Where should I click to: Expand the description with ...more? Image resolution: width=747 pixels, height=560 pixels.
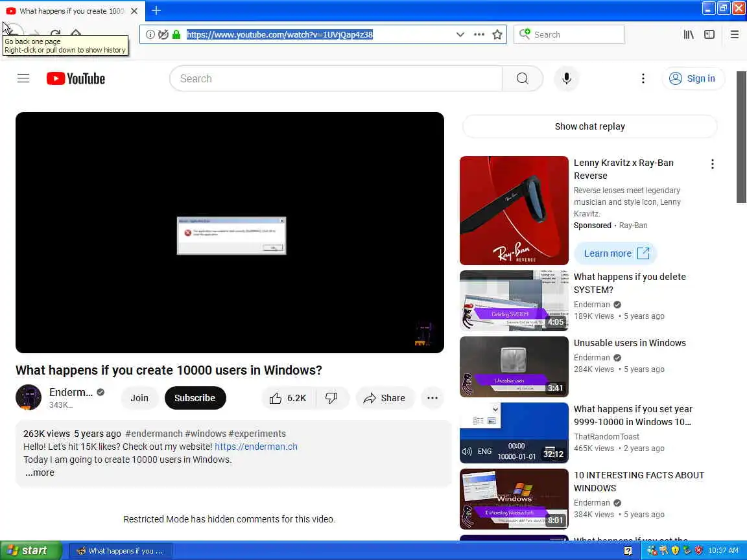point(40,473)
